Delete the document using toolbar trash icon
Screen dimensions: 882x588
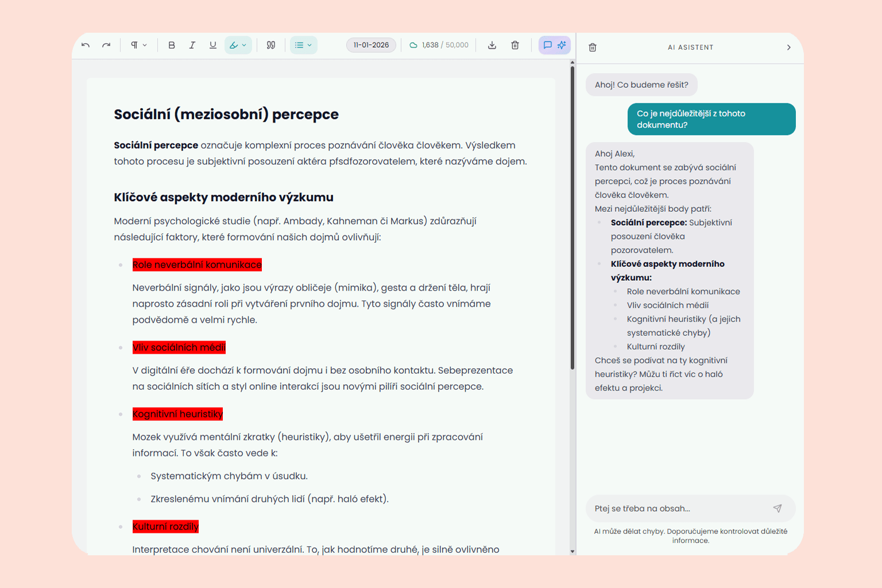pos(515,45)
